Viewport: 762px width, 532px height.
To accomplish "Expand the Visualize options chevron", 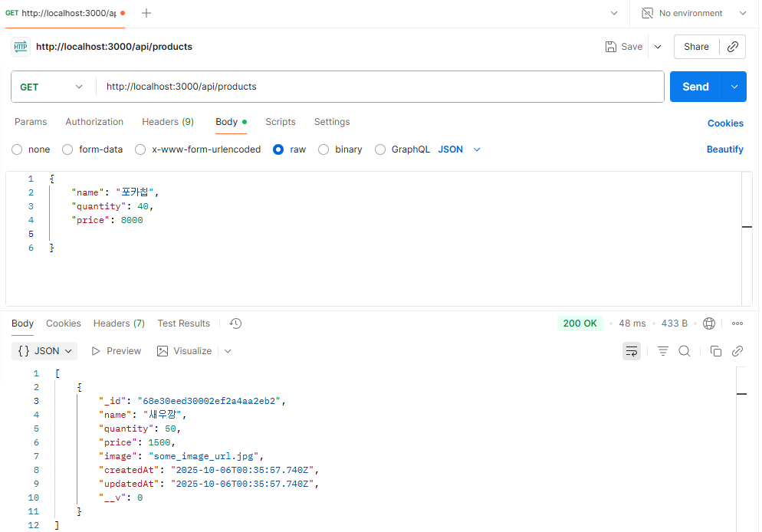I will pos(228,351).
